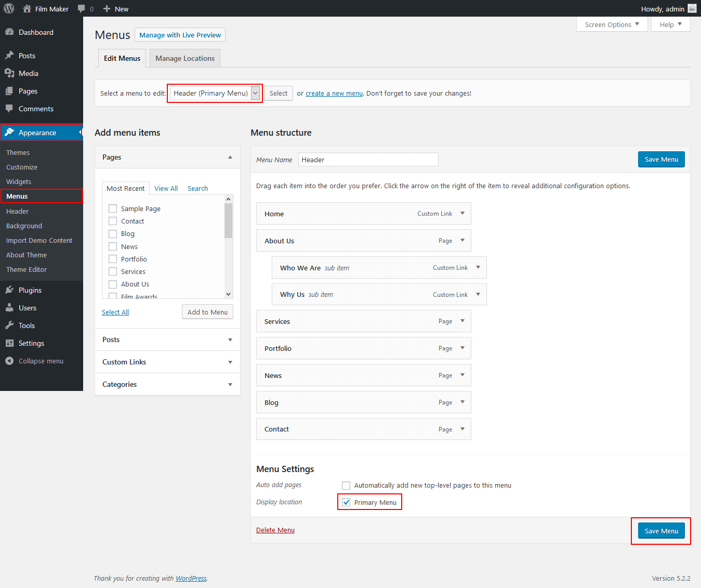Expand the Blog menu item options
This screenshot has width=701, height=588.
click(462, 402)
